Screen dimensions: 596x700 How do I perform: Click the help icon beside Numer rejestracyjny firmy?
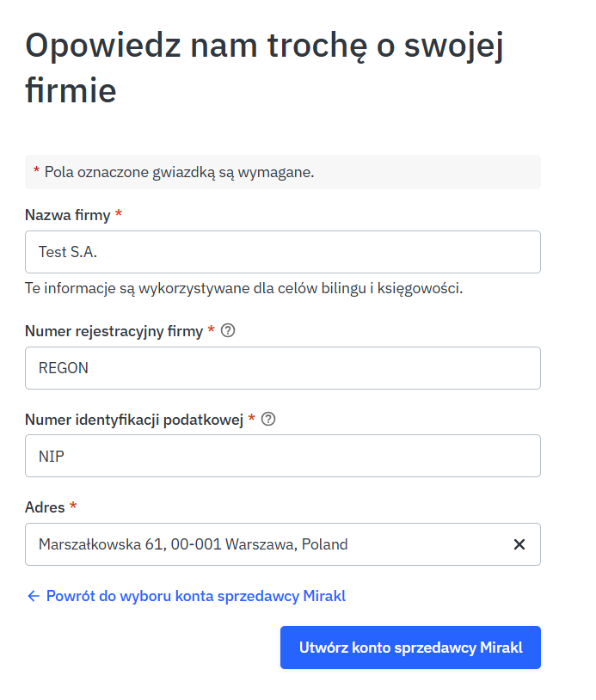[x=228, y=331]
